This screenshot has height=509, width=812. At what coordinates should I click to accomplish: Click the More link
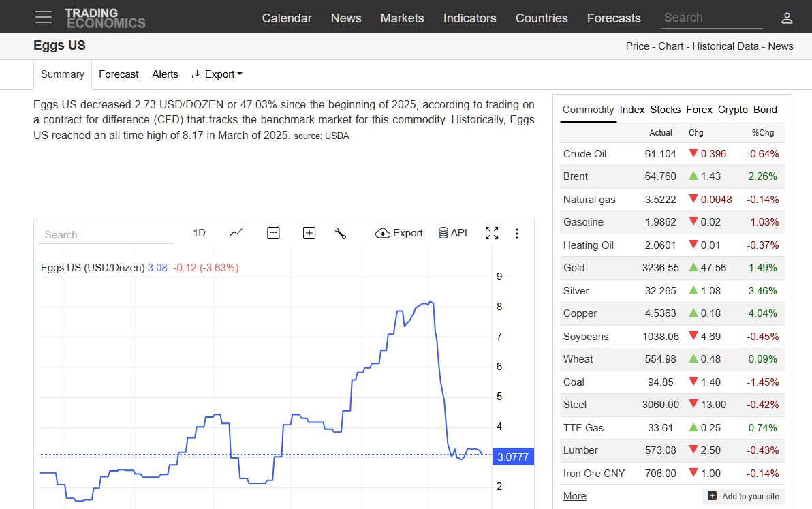tap(575, 496)
